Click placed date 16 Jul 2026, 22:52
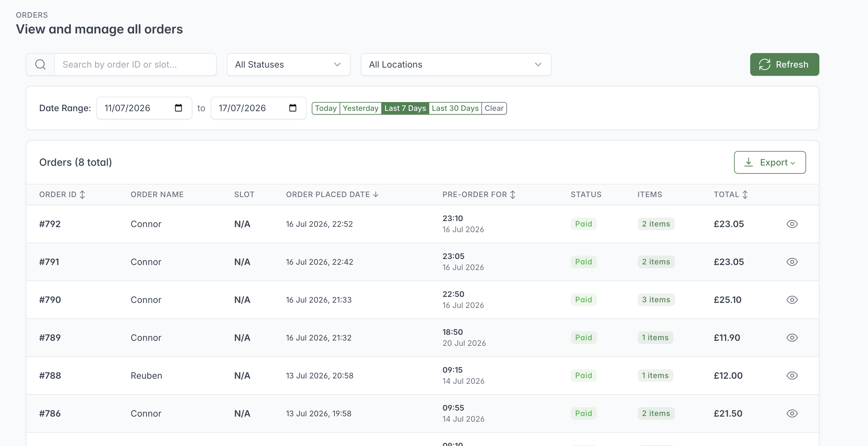 (319, 224)
